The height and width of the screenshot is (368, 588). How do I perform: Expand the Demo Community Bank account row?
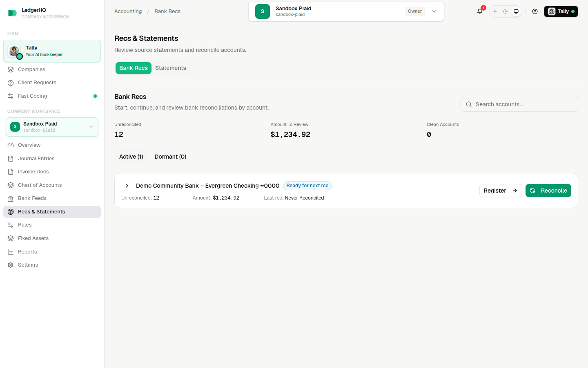(x=127, y=186)
